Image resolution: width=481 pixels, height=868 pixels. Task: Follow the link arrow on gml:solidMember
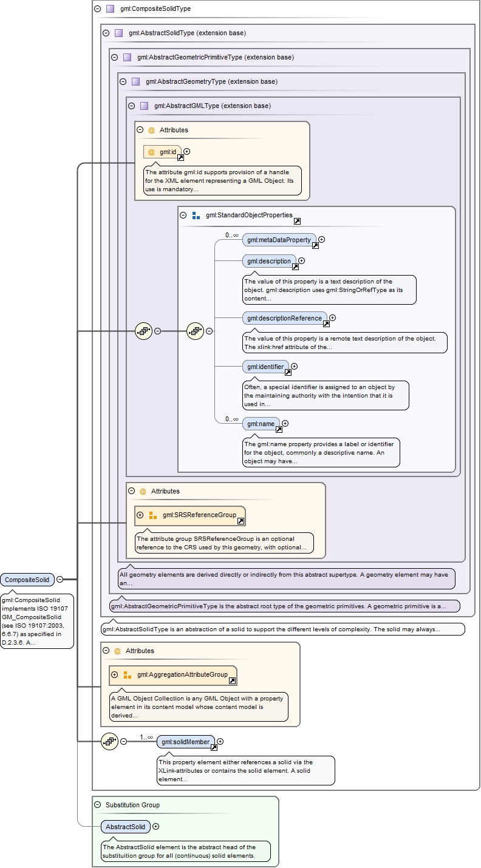tap(214, 747)
